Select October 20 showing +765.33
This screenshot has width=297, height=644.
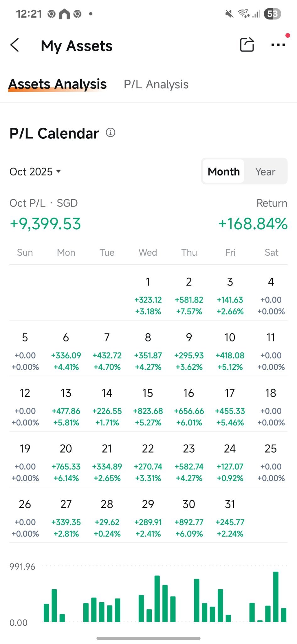(66, 462)
